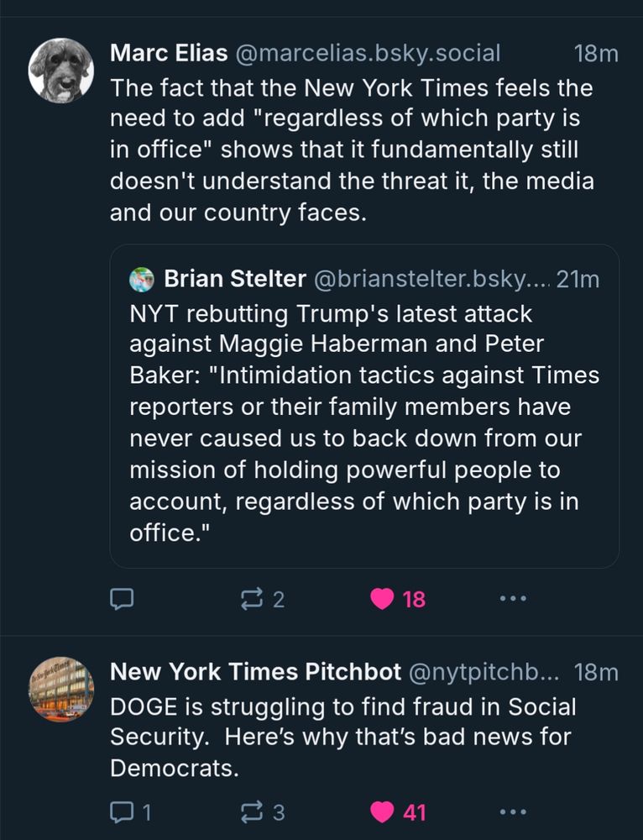This screenshot has width=643, height=840.
Task: Open @marcelias.bsky.social handle
Action: coord(368,54)
